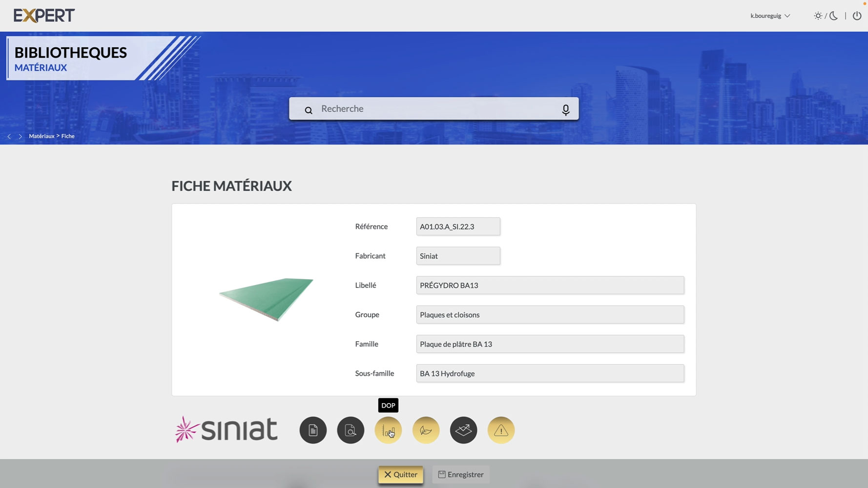Screen dimensions: 868x488
Task: Click the Libellé label
Action: click(366, 285)
